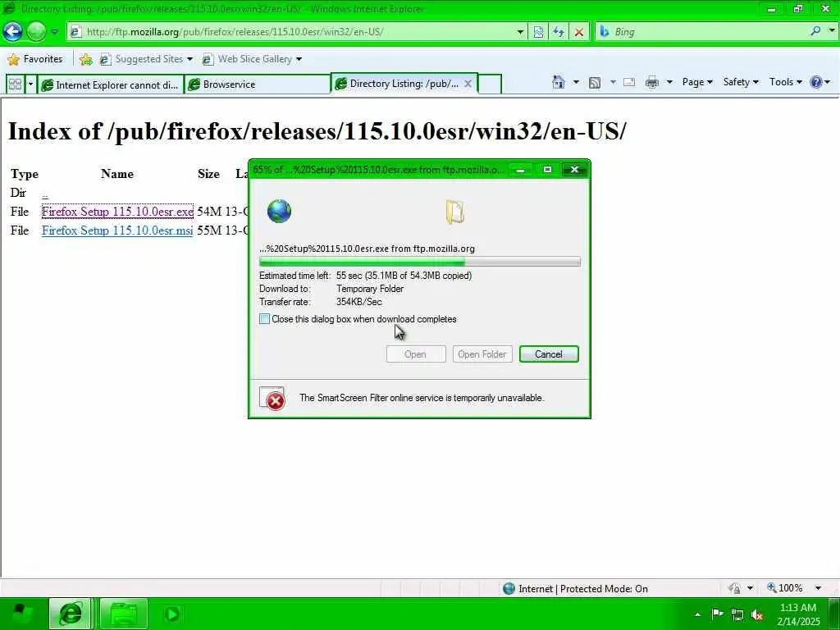The width and height of the screenshot is (840, 630).
Task: Click the Refresh icon in address bar
Action: [559, 32]
